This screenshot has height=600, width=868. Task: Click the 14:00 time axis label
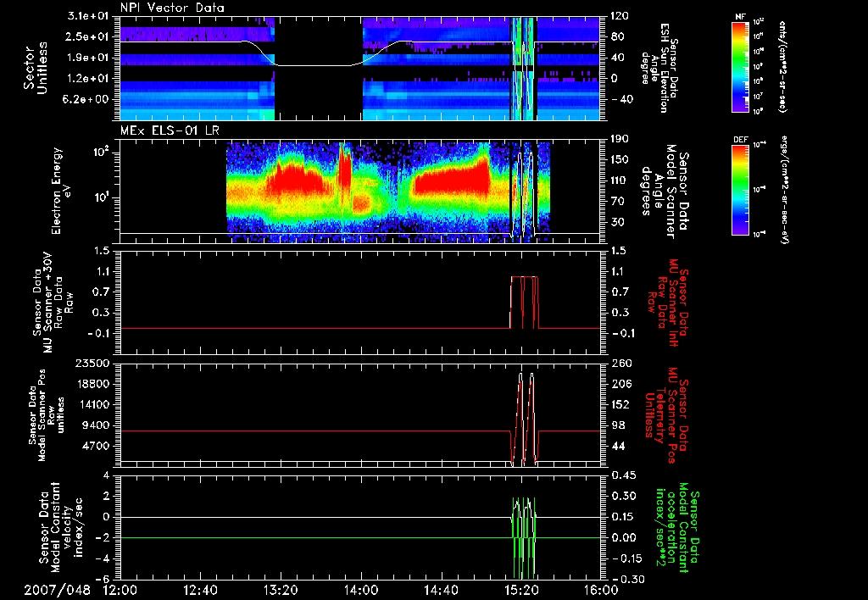tap(361, 590)
